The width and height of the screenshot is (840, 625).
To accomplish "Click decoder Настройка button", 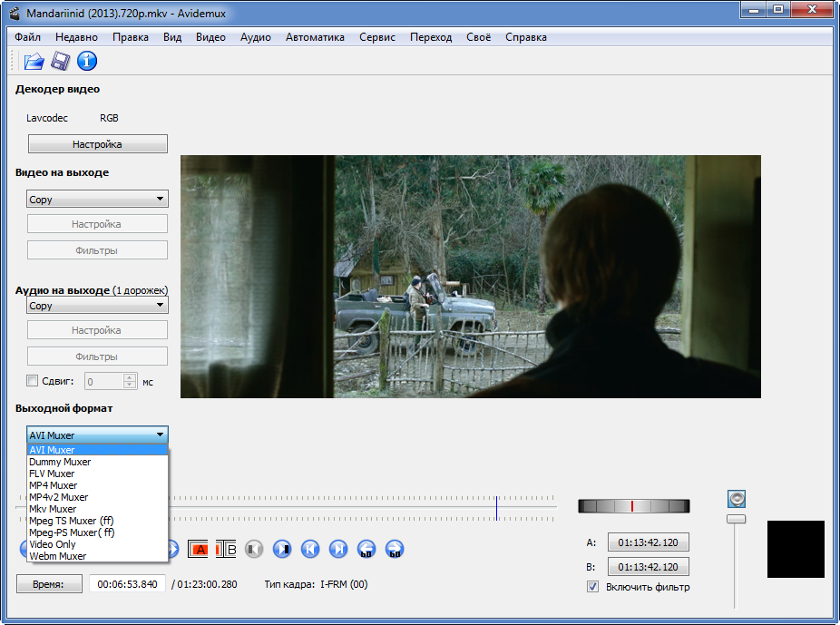I will coord(97,144).
